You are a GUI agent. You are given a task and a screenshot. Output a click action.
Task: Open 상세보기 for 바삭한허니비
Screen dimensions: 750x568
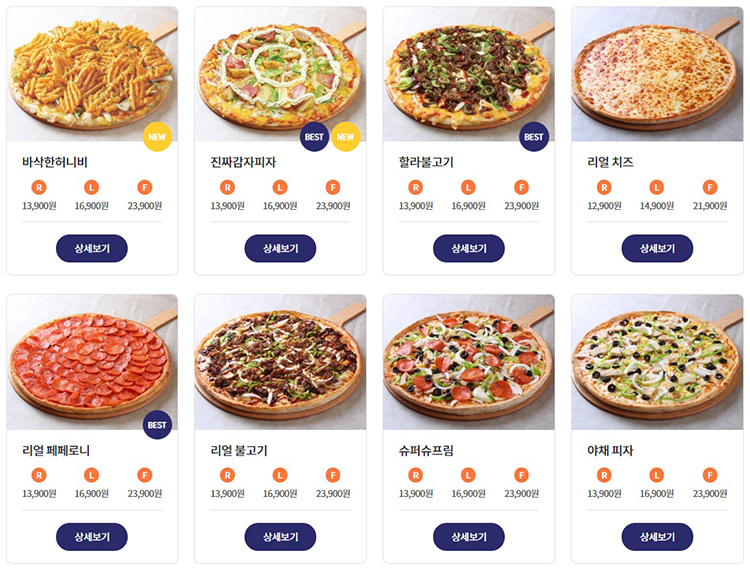pos(92,248)
